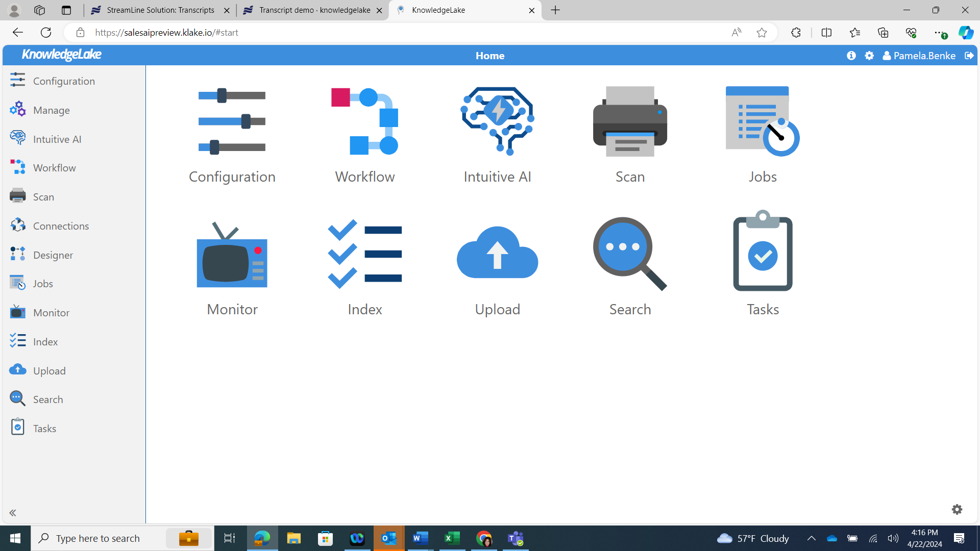This screenshot has width=980, height=551.
Task: Click the Index checklist tile
Action: [x=364, y=266]
